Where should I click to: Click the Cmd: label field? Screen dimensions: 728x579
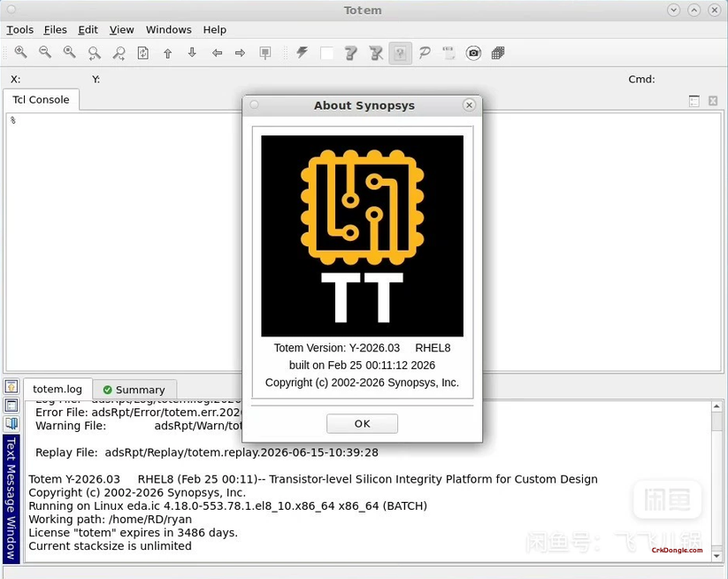click(x=641, y=80)
